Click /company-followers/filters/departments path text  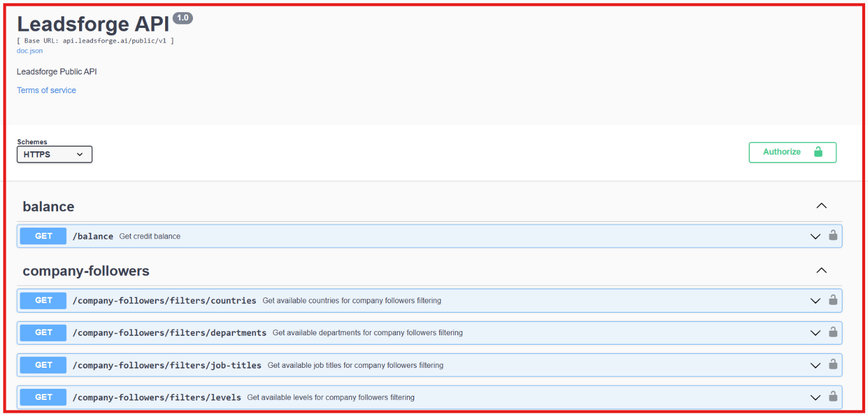pyautogui.click(x=170, y=333)
